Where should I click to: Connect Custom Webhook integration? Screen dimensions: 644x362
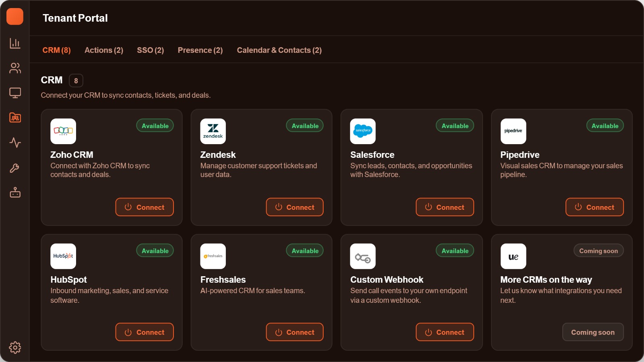pos(445,332)
